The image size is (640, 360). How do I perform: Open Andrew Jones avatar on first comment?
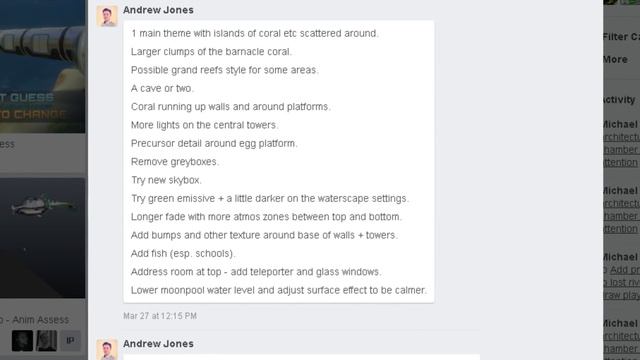click(107, 16)
